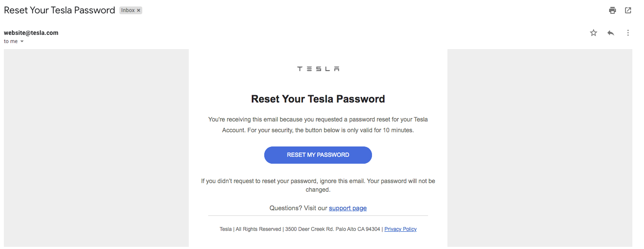Open the three-dot More options menu
Screen dimensions: 644x249
pyautogui.click(x=628, y=33)
